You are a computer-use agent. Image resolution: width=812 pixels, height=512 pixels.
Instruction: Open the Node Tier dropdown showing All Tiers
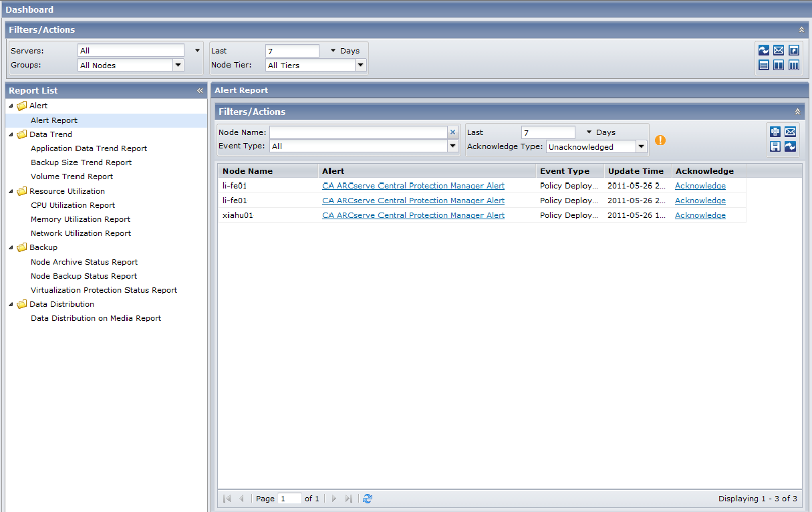click(x=360, y=65)
